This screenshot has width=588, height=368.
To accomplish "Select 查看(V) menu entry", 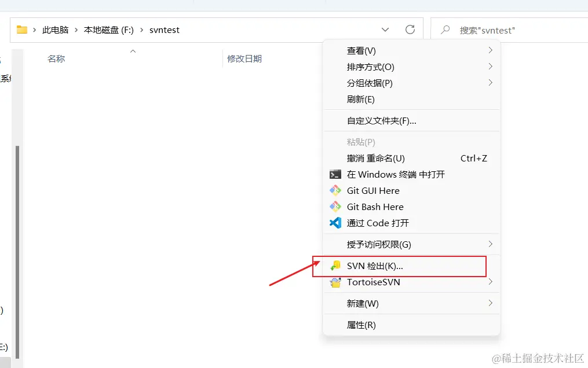I will coord(411,50).
